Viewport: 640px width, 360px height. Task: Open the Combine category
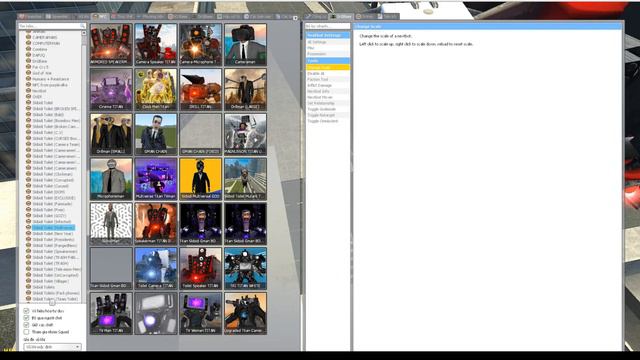(40, 49)
